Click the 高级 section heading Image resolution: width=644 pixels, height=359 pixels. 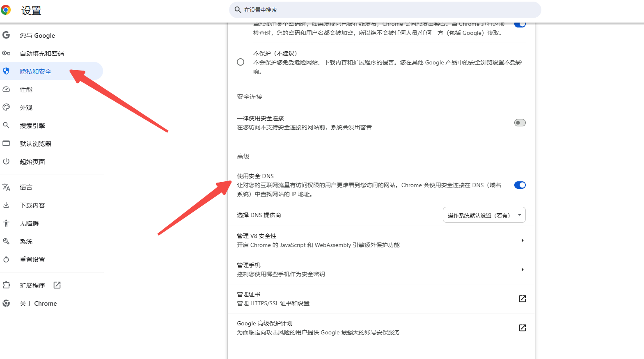[243, 156]
